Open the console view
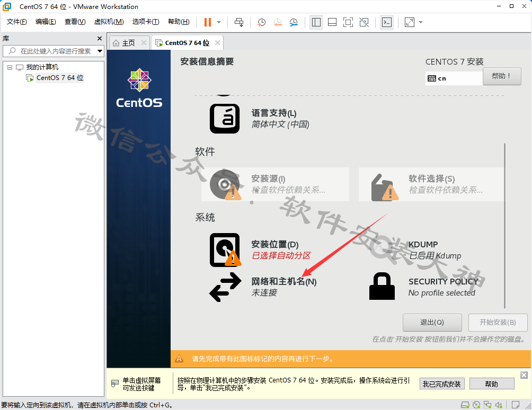The height and width of the screenshot is (410, 532). (x=387, y=22)
